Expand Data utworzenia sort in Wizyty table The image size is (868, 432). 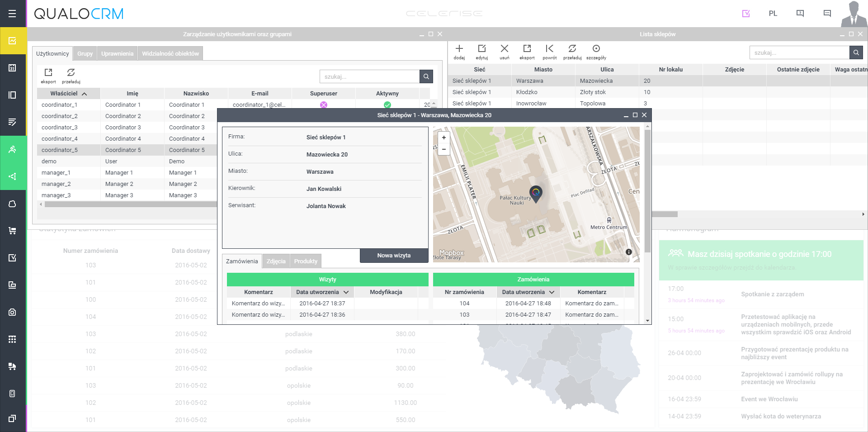point(346,292)
